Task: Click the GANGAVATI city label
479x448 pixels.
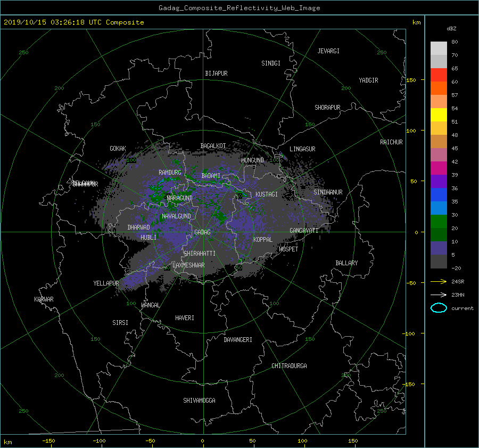Action: (x=304, y=230)
